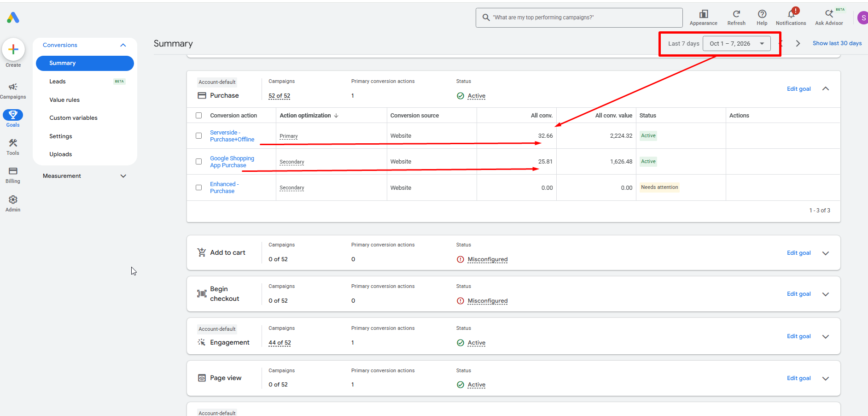Viewport: 868px width, 416px height.
Task: Click the 52 of 52 campaigns link
Action: pos(279,96)
